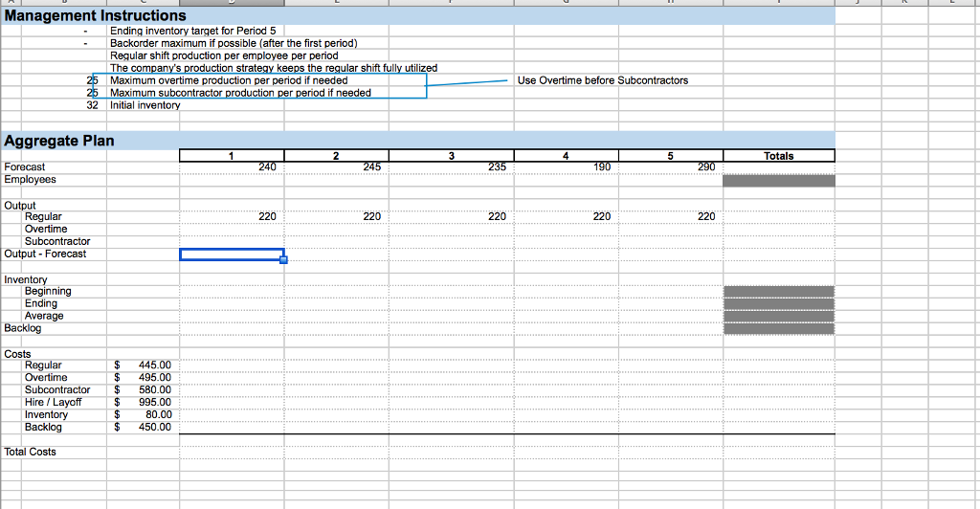The width and height of the screenshot is (980, 509).
Task: Select the overtime cost value 495.00
Action: pos(155,378)
